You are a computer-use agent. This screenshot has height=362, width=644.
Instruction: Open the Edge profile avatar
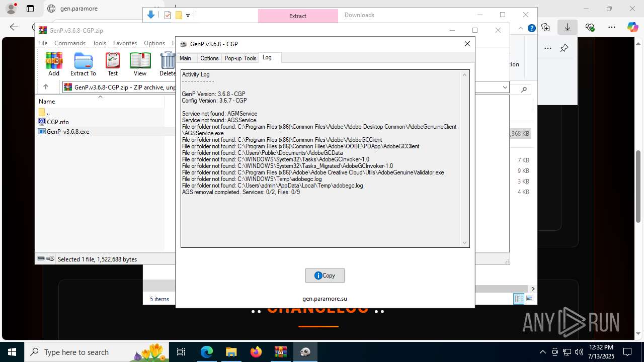[x=11, y=9]
